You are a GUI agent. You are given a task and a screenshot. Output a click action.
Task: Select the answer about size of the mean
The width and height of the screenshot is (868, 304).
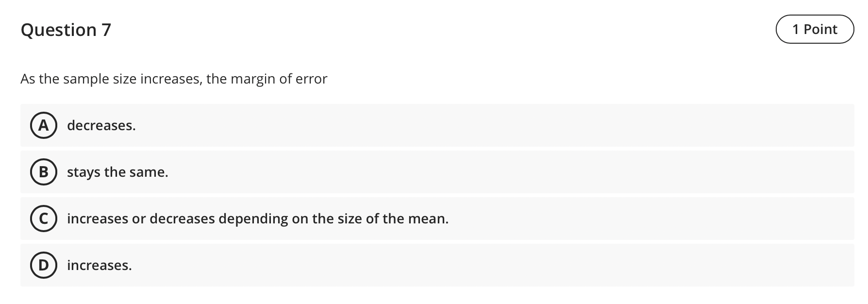pos(257,219)
